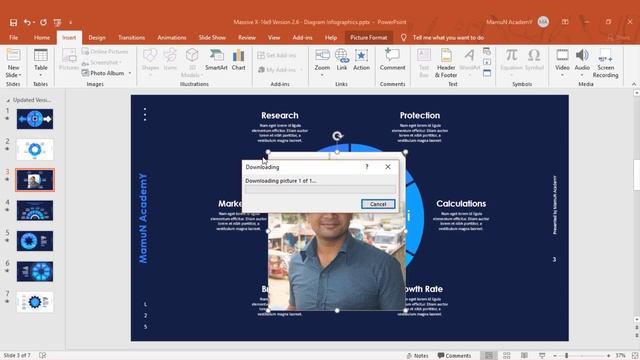Insert a Symbol
The height and width of the screenshot is (360, 640).
point(534,59)
